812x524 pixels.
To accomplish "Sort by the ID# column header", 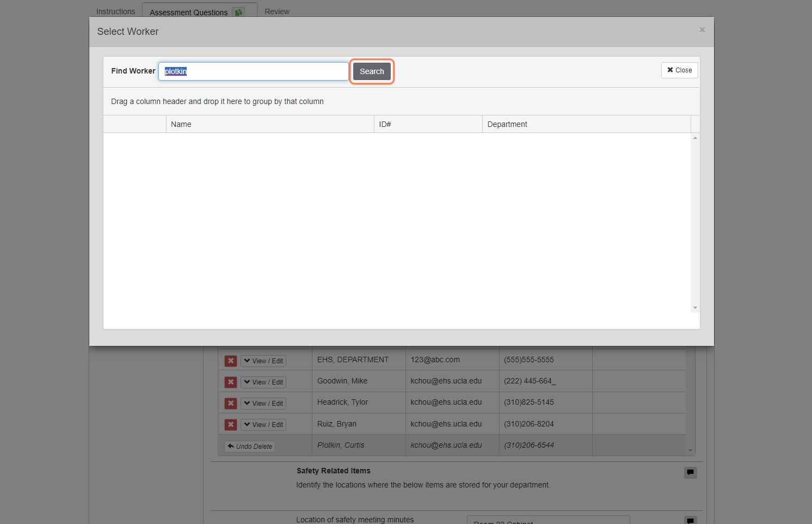I will (428, 124).
